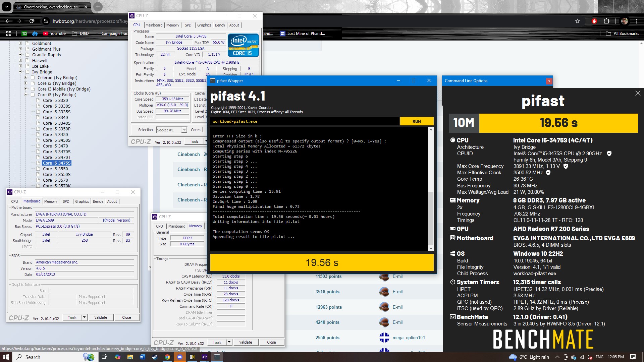Open the BenchMate taskbar icon

tap(192, 357)
